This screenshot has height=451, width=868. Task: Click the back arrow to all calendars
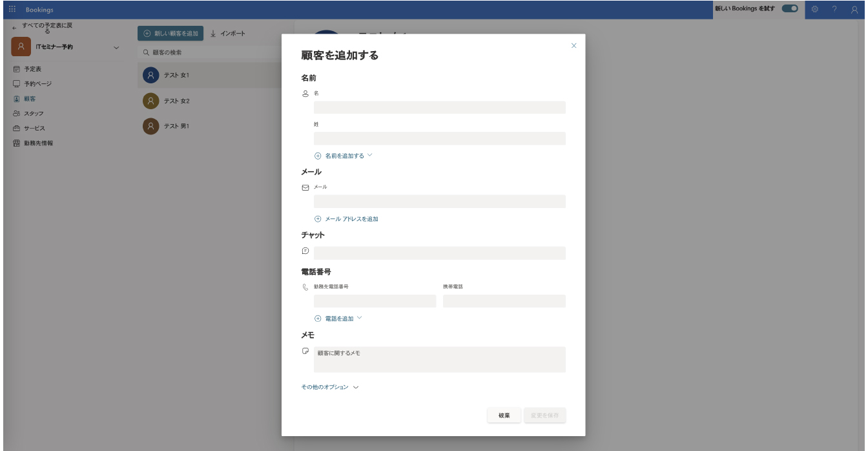click(x=14, y=28)
